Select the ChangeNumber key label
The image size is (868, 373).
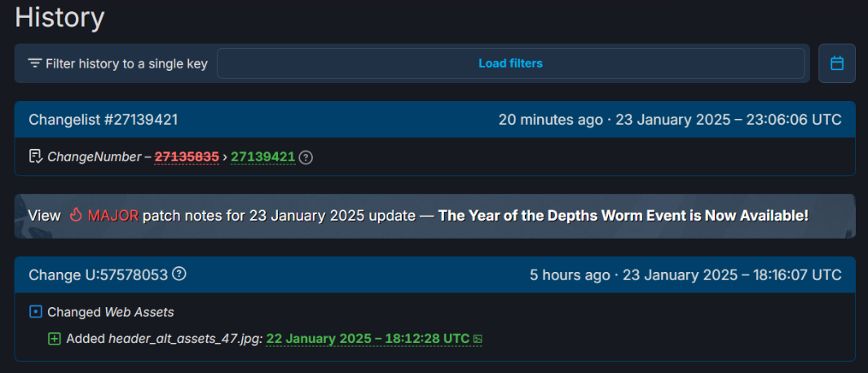click(x=95, y=157)
